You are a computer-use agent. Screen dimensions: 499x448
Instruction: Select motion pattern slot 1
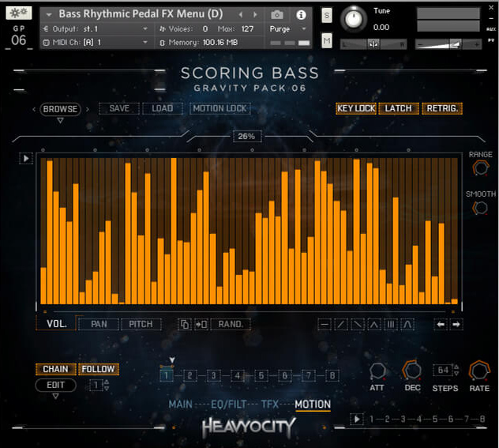tap(167, 376)
